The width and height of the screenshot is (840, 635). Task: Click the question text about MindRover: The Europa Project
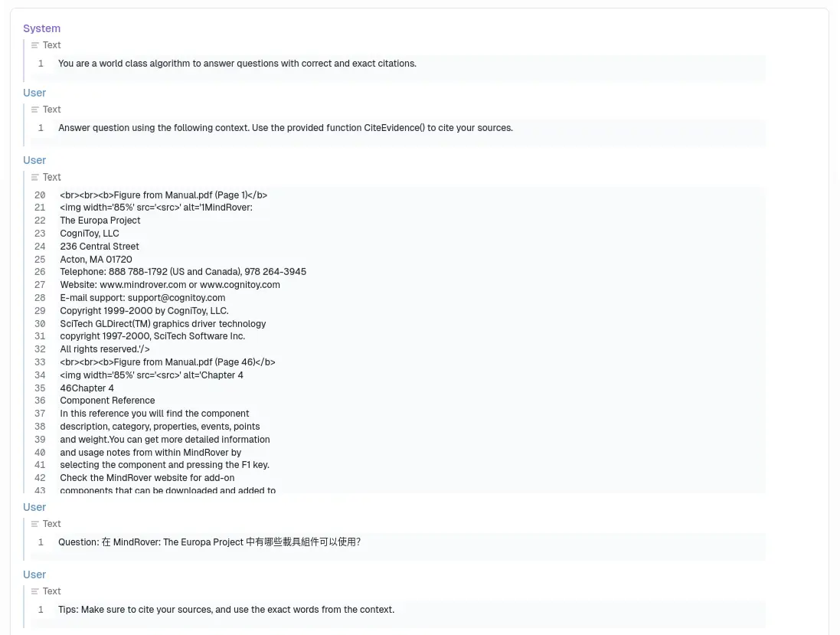point(209,542)
